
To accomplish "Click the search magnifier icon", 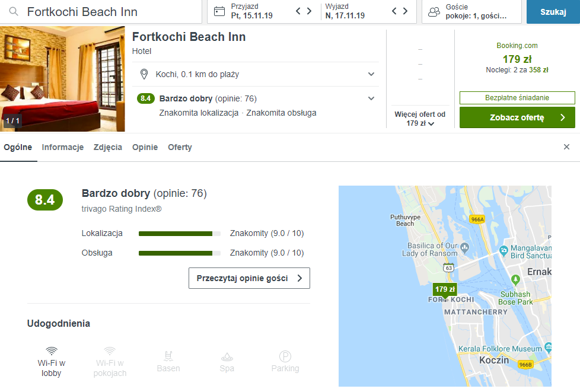I will [x=13, y=12].
